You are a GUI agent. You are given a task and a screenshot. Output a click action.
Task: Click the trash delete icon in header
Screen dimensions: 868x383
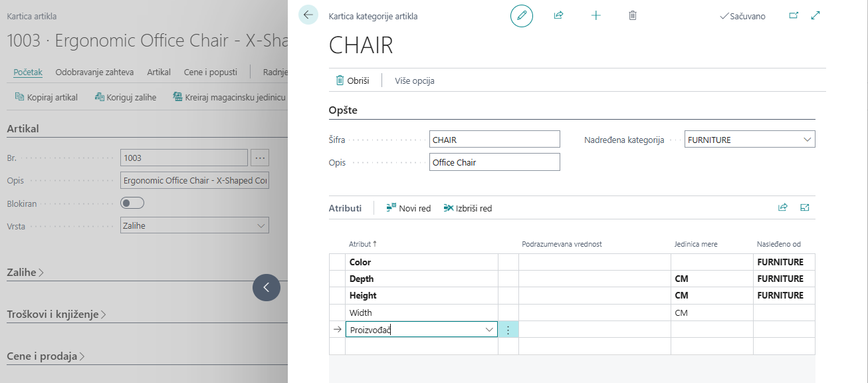[x=633, y=15]
